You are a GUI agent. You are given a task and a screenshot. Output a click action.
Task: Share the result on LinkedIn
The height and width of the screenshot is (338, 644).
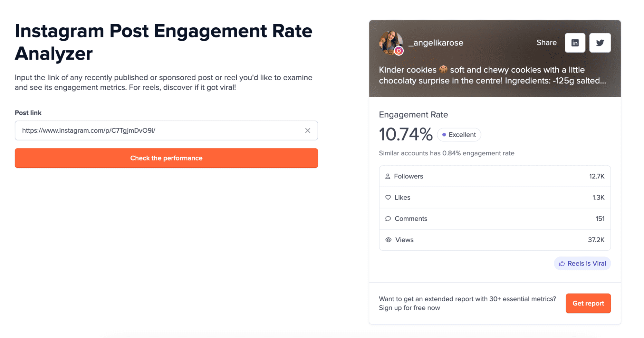coord(575,43)
